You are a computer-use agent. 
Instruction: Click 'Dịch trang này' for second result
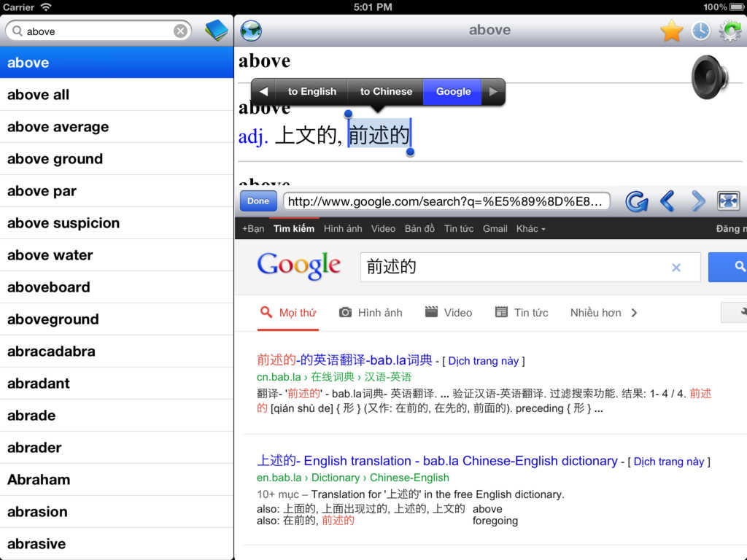(x=668, y=462)
